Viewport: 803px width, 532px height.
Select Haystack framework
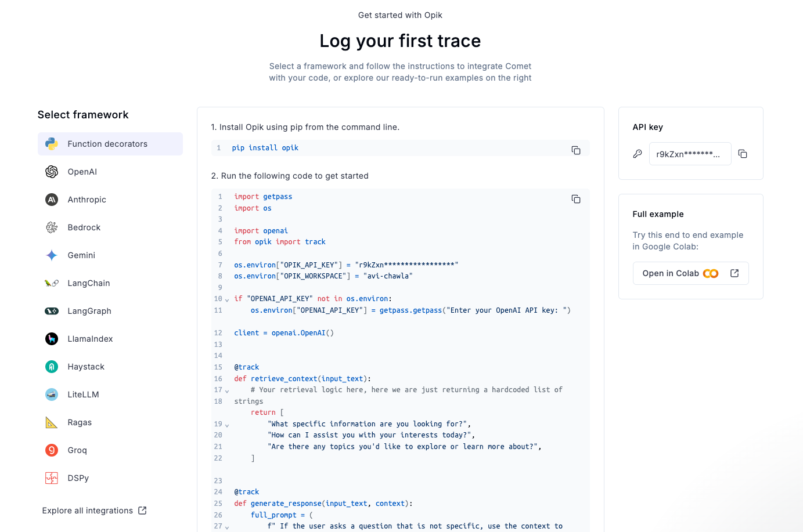(110, 367)
